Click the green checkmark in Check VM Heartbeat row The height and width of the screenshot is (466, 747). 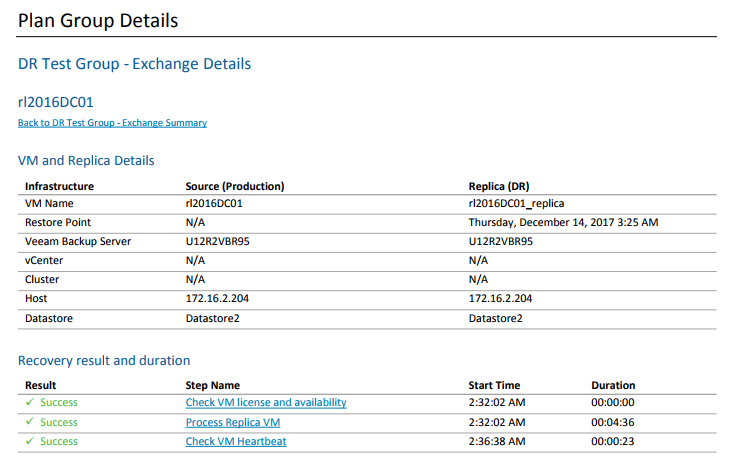coord(29,441)
